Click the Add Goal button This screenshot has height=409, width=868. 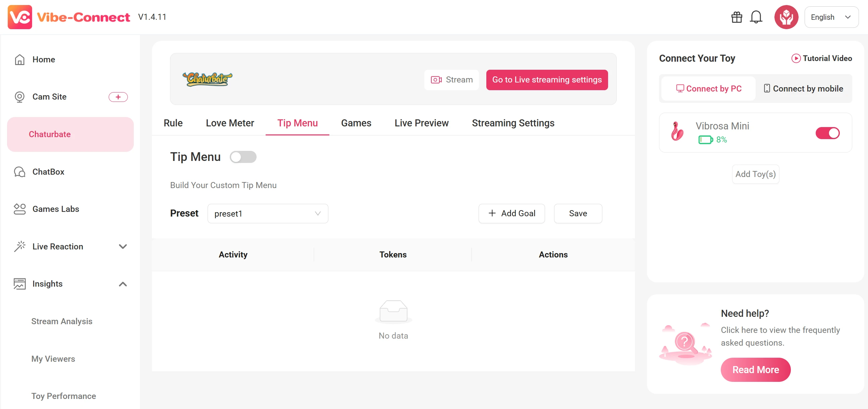(x=511, y=214)
